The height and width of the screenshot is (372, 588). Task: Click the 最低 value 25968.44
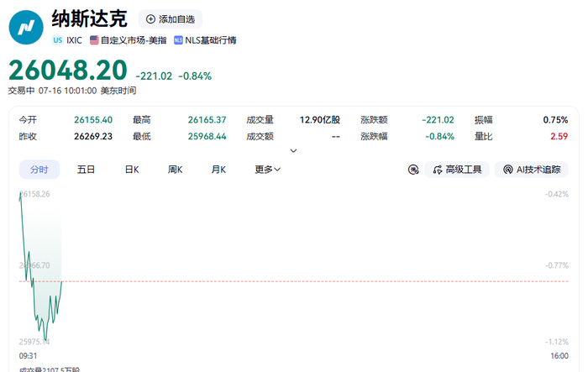[x=207, y=137]
